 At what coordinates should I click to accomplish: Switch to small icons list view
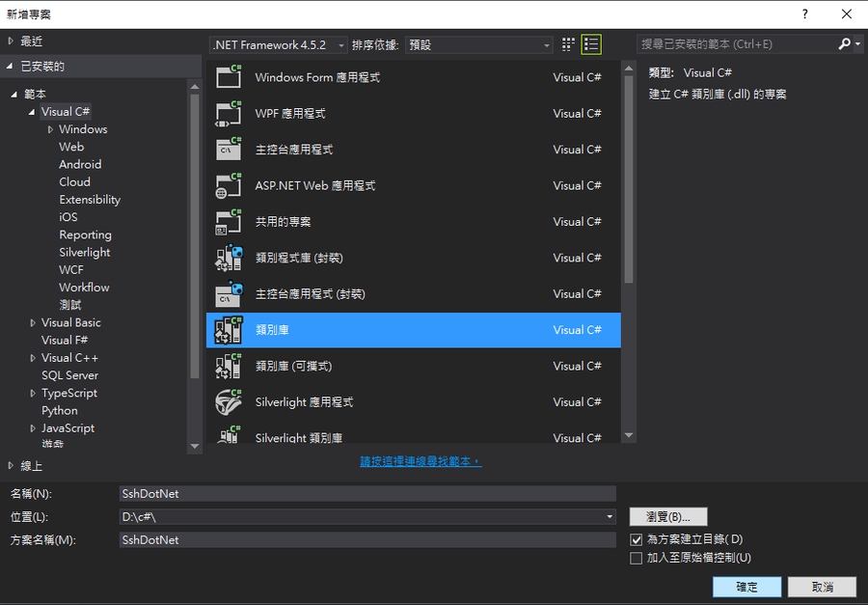pos(591,44)
